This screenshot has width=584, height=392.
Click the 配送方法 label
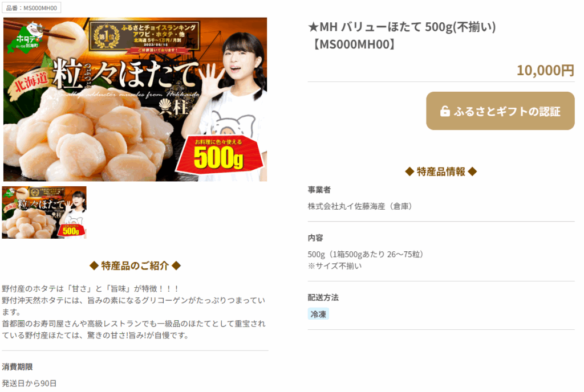click(x=323, y=297)
